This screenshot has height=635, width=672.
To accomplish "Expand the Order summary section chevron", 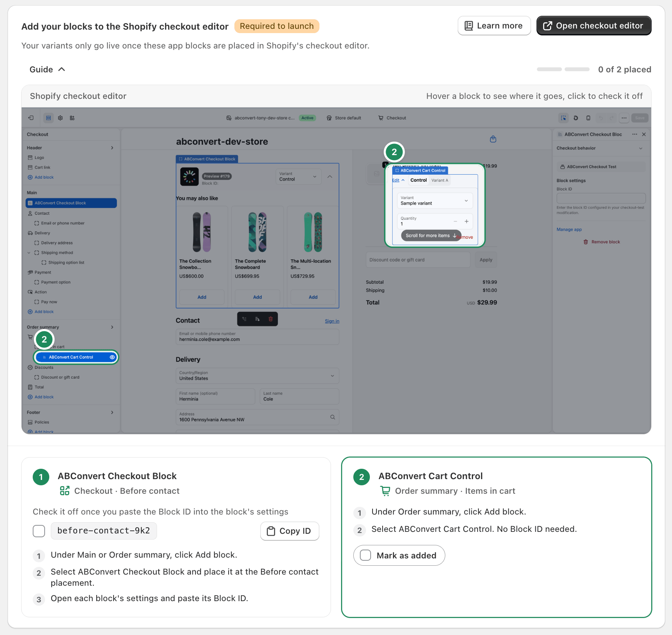I will coord(112,327).
